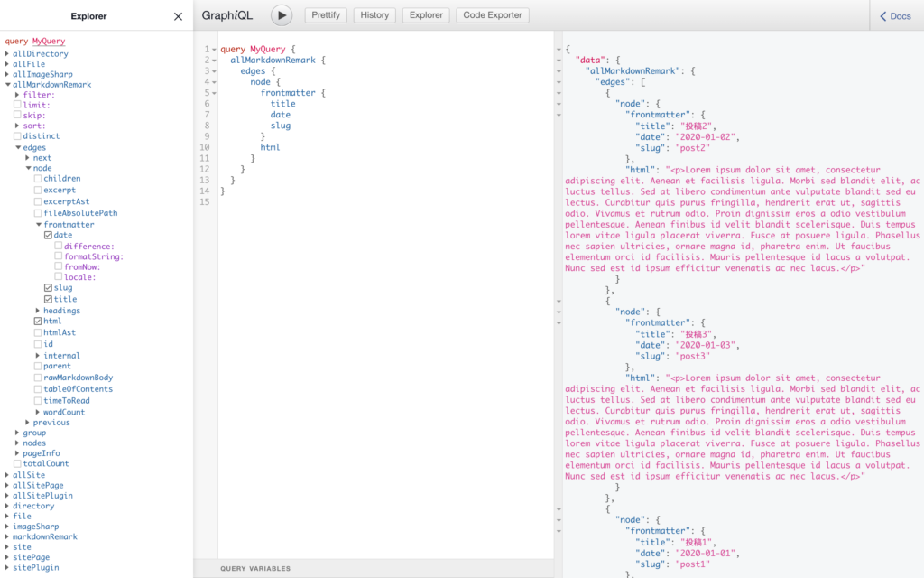This screenshot has width=924, height=578.
Task: Collapse the edges field
Action: coord(18,147)
